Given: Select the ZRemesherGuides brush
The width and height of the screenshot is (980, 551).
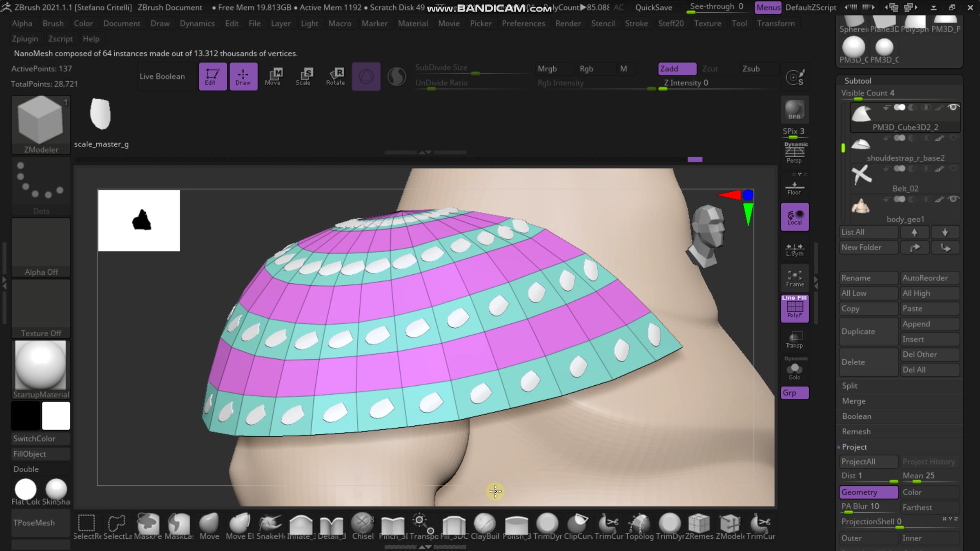Looking at the screenshot, I should (699, 527).
